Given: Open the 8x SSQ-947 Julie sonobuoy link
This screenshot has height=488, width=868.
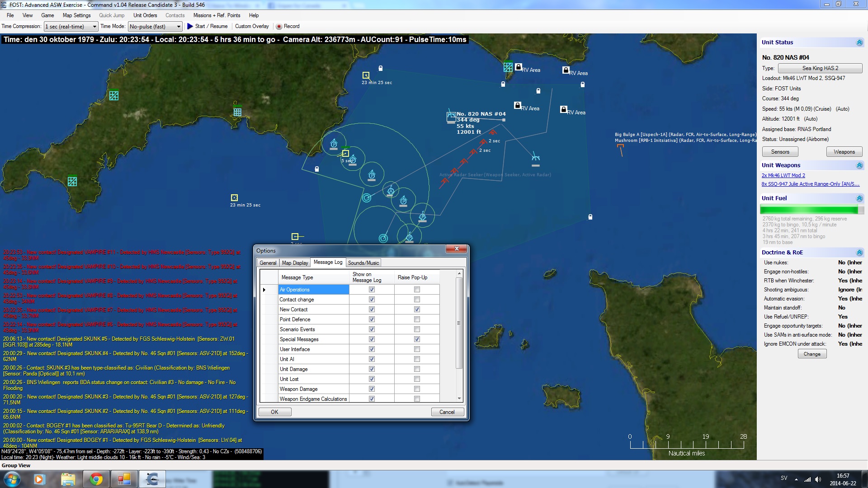Looking at the screenshot, I should (810, 184).
